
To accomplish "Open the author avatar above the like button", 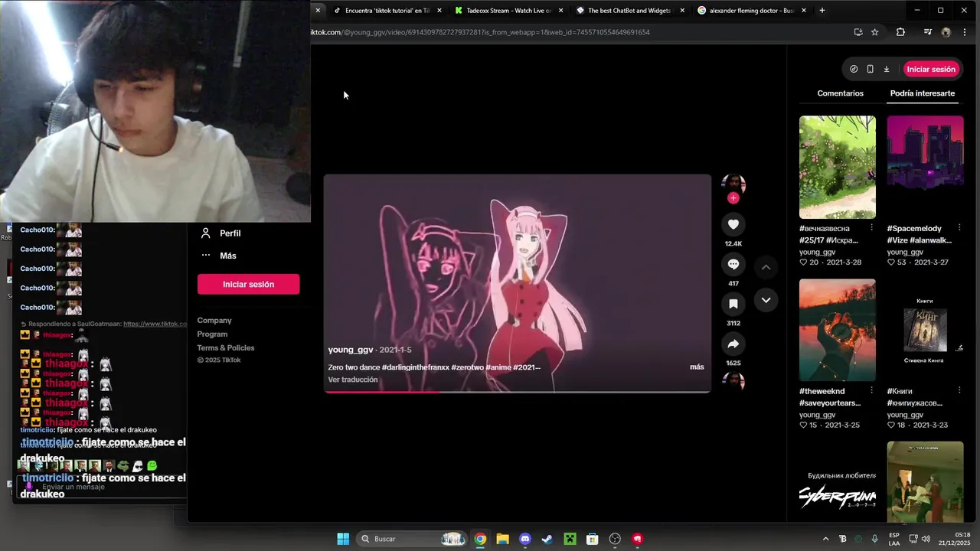I will 733,184.
